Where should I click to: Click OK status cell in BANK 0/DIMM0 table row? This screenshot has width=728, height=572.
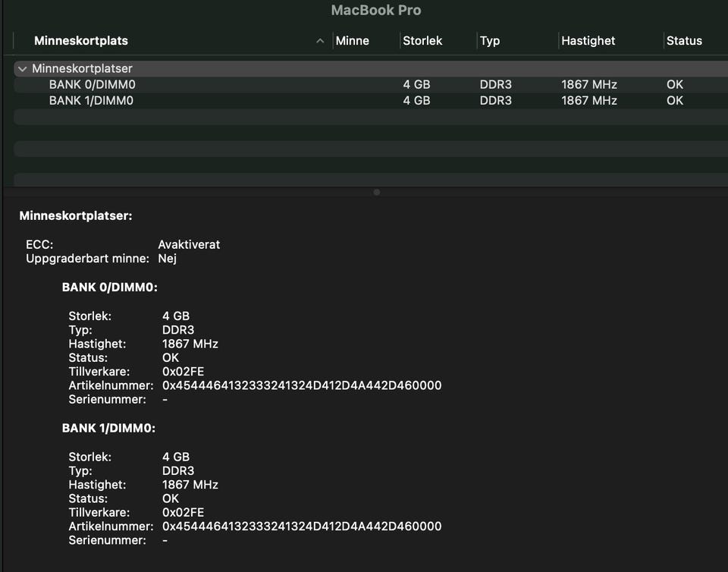pyautogui.click(x=675, y=84)
